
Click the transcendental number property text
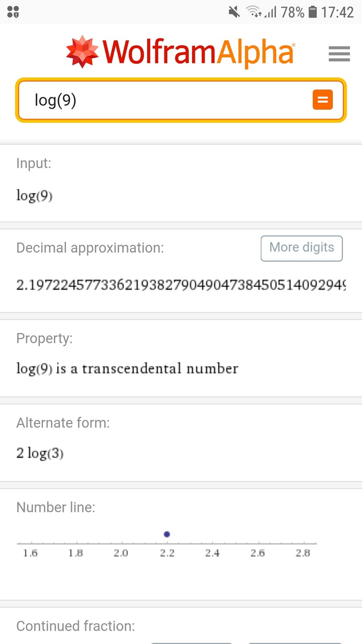(x=127, y=369)
